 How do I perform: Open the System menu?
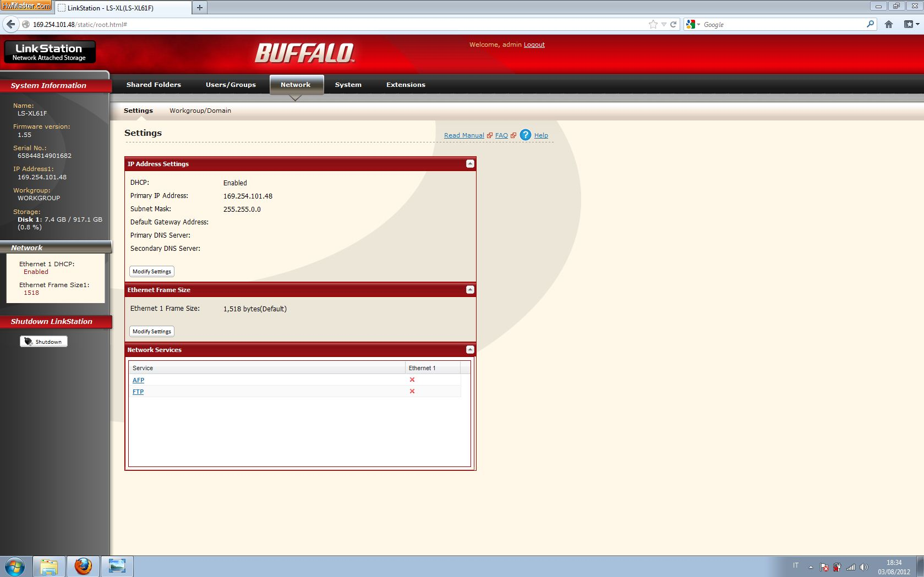tap(348, 85)
